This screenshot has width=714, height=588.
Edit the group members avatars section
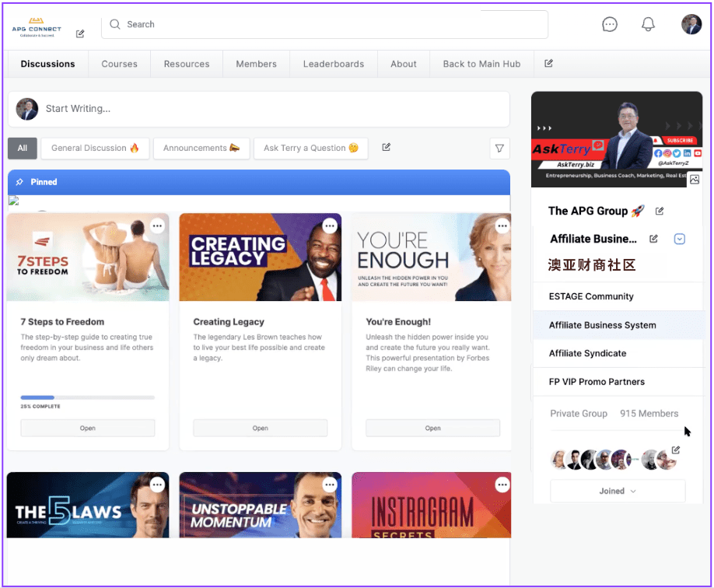pyautogui.click(x=676, y=450)
